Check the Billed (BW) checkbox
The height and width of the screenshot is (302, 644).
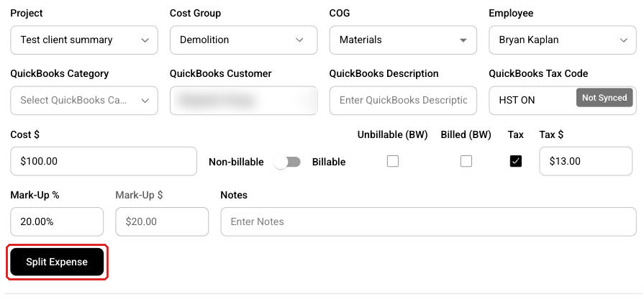[466, 161]
